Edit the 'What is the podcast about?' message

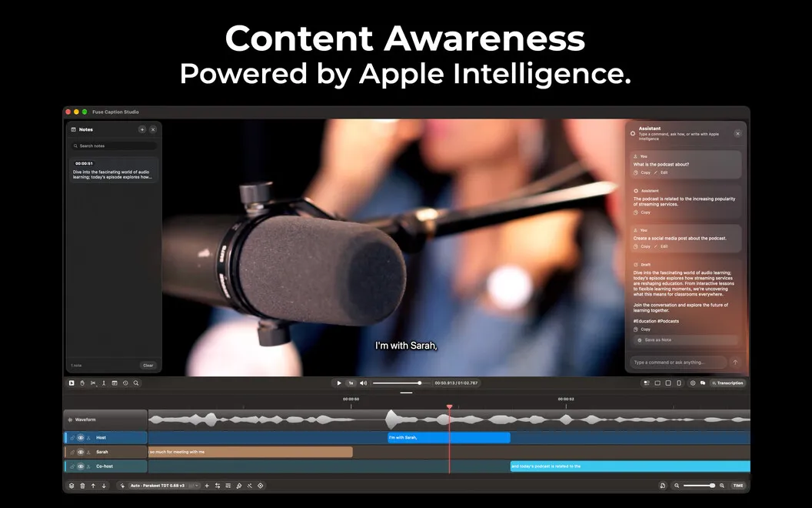661,172
